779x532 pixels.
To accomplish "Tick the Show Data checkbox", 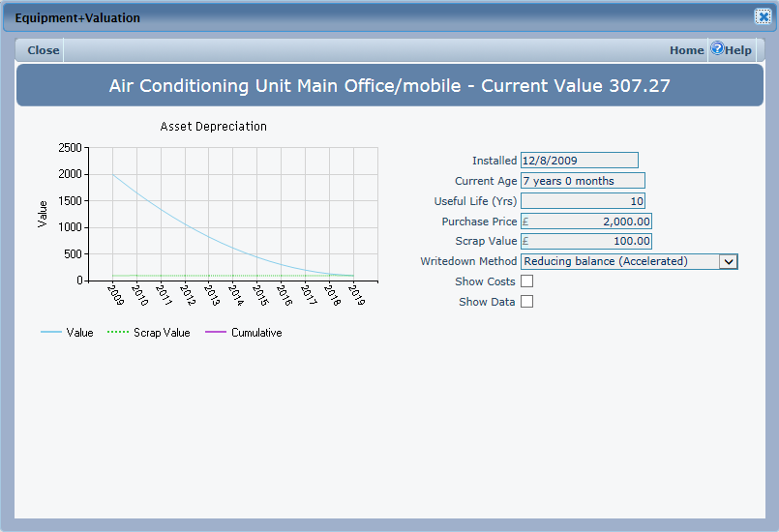I will click(x=527, y=302).
